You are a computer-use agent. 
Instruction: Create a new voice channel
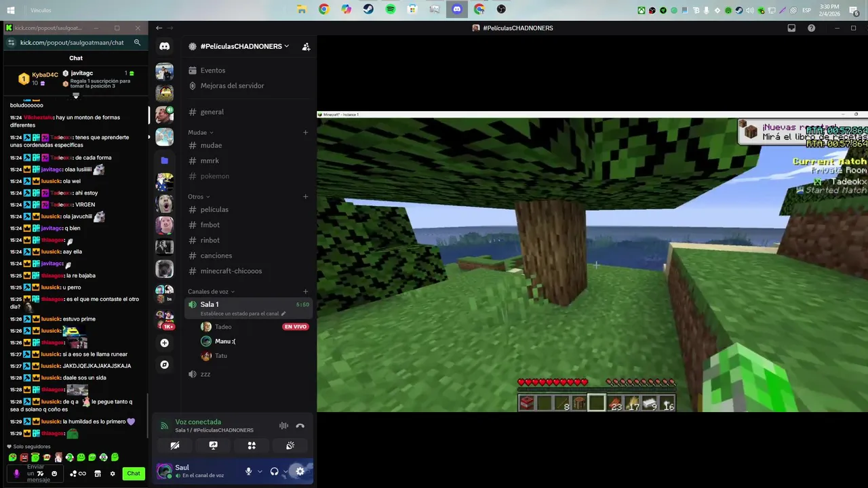305,291
